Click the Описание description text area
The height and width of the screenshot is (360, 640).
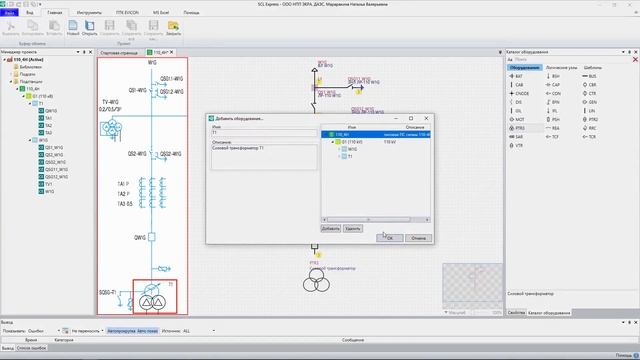click(x=264, y=157)
